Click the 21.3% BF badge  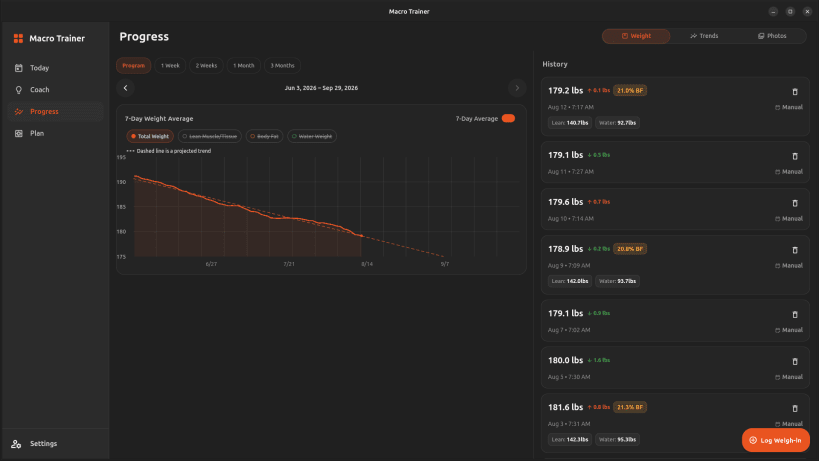(630, 407)
